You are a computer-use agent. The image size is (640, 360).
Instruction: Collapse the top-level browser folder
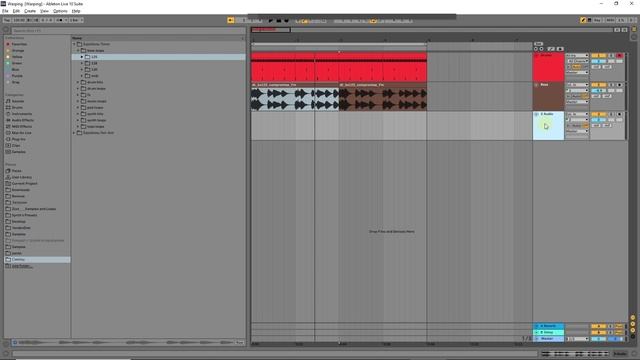click(74, 44)
